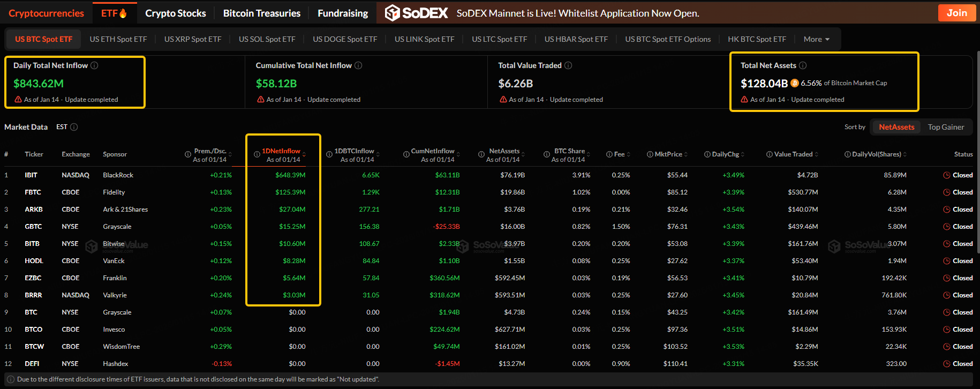Switch to US XRP Spot ETF tab
Viewport: 980px width, 389px height.
tap(193, 39)
